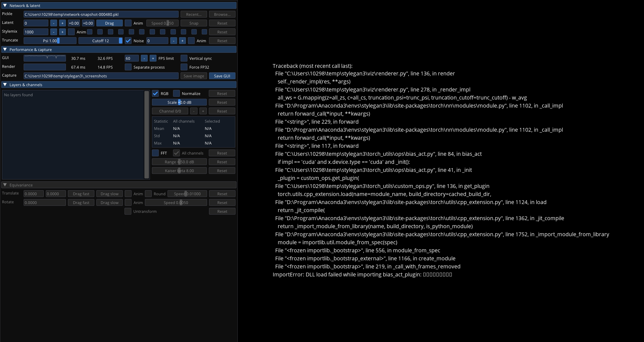Enable Force FP32

183,67
